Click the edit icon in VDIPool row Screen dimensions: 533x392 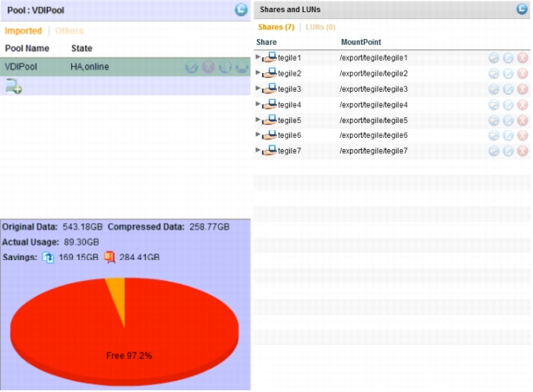[x=192, y=67]
